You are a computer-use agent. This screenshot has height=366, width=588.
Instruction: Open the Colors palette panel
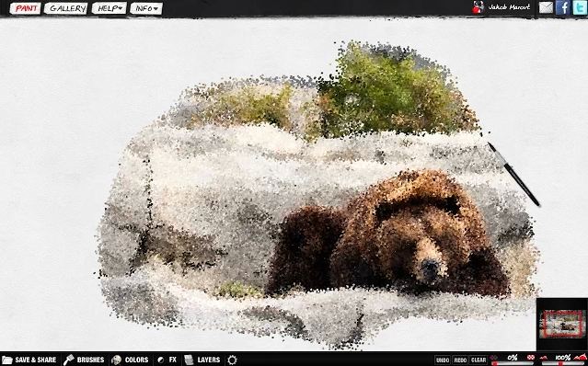click(130, 360)
